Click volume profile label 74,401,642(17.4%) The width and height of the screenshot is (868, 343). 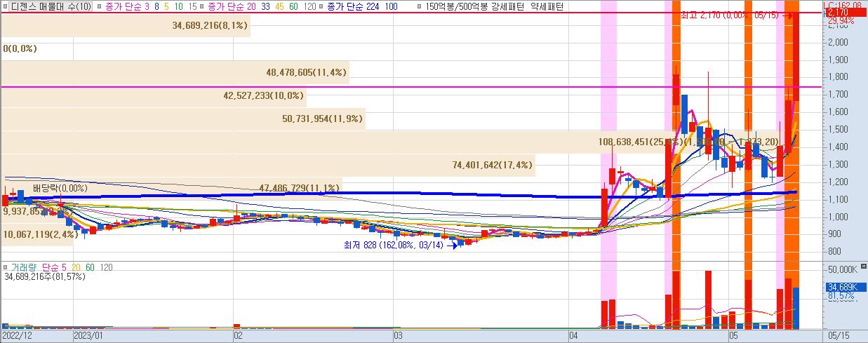tap(493, 165)
